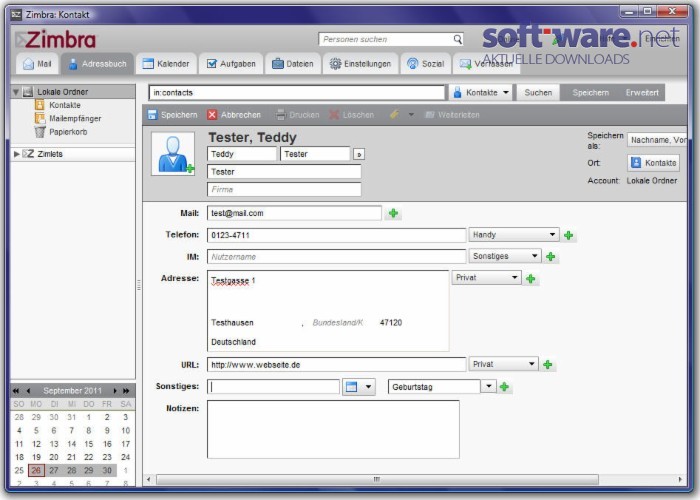This screenshot has height=500, width=700.
Task: Click the Vorname field Teddy
Action: point(242,154)
